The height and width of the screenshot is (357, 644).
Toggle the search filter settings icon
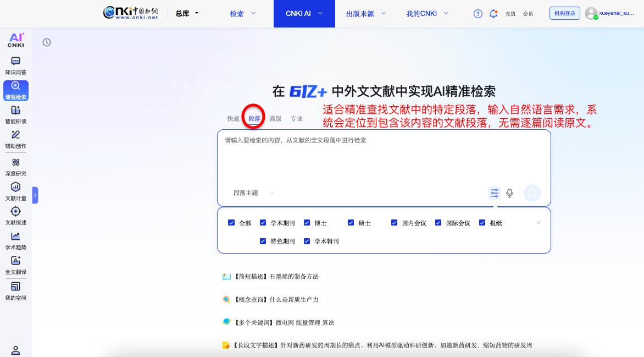pos(495,193)
